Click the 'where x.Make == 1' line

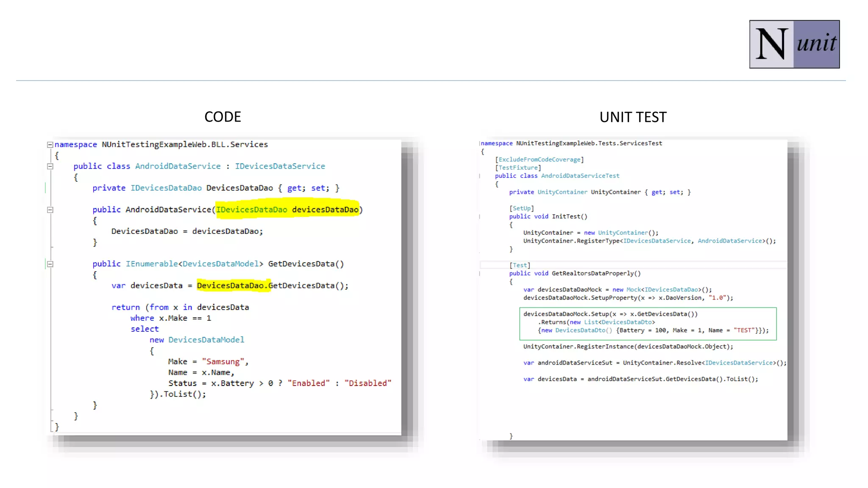pyautogui.click(x=170, y=318)
